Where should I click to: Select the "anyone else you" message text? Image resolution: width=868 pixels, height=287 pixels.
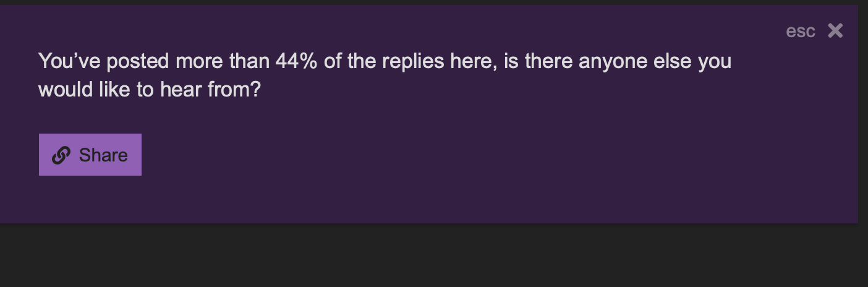pyautogui.click(x=655, y=61)
